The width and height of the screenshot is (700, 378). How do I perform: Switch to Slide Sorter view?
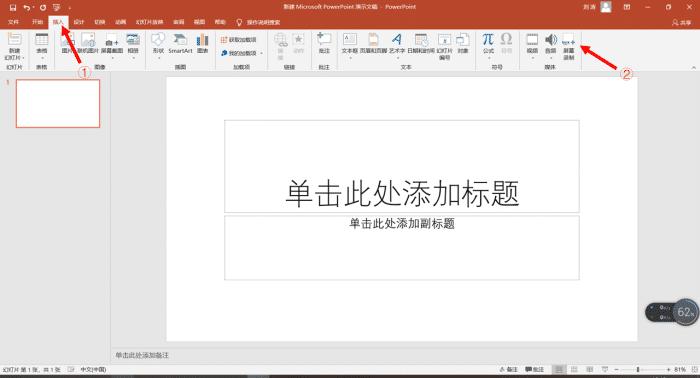(x=574, y=370)
